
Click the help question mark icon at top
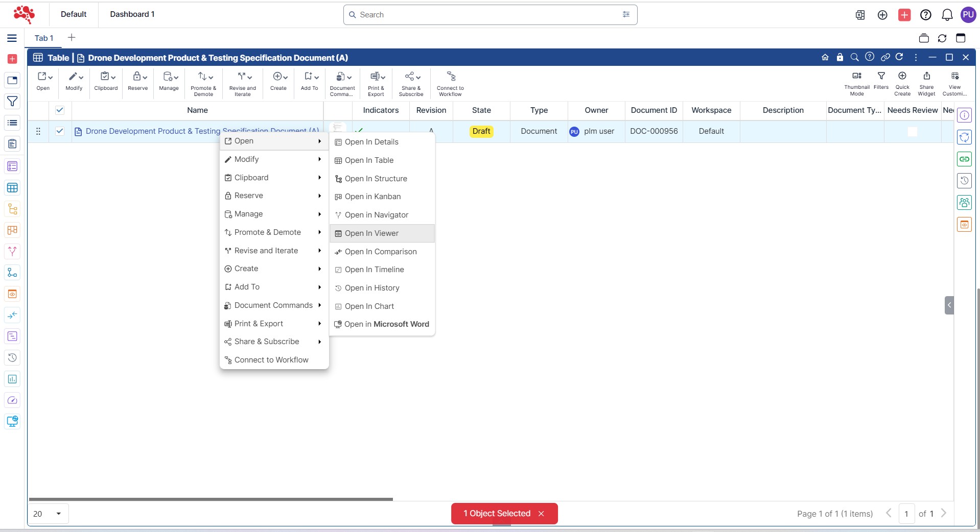tap(925, 15)
